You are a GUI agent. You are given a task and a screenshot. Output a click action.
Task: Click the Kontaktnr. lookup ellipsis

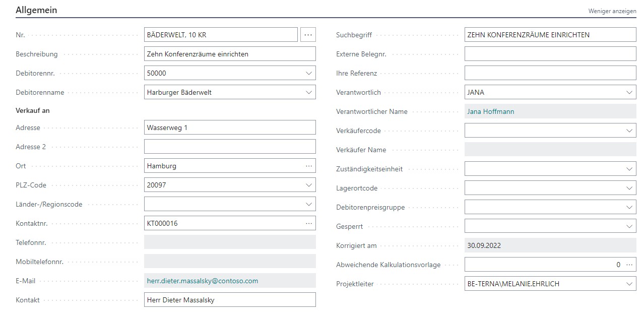tap(308, 223)
